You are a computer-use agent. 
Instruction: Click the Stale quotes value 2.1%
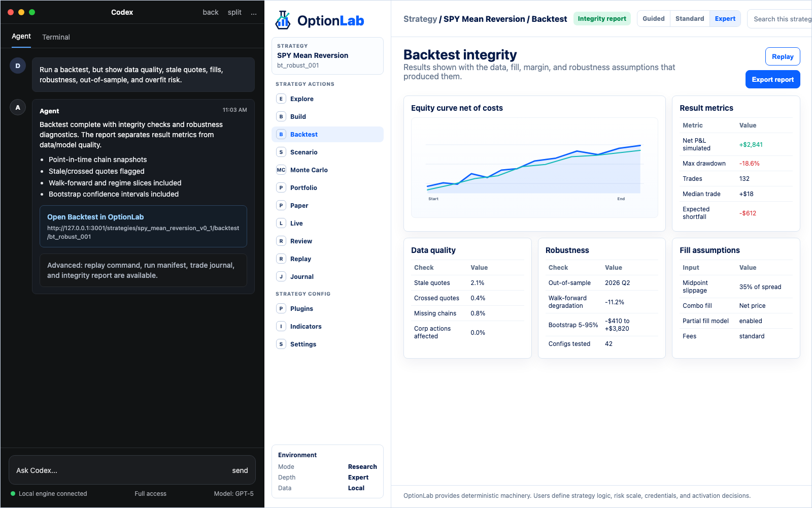click(x=477, y=283)
